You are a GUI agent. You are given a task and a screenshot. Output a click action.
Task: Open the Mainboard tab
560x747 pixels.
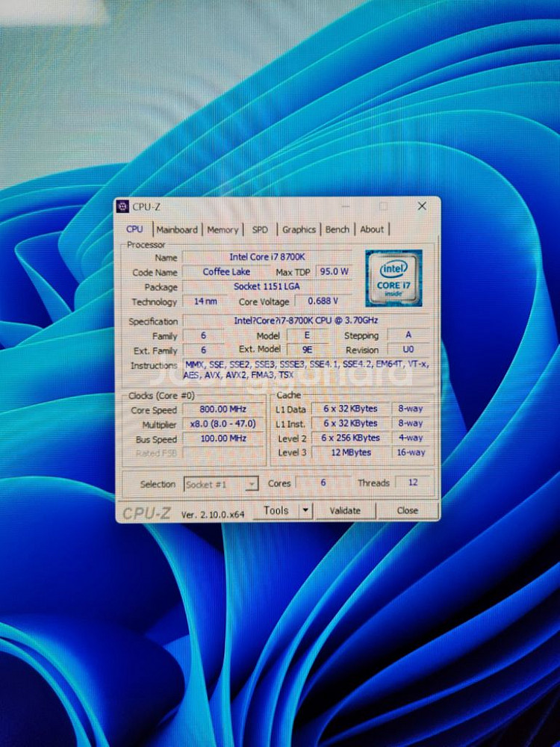(177, 229)
